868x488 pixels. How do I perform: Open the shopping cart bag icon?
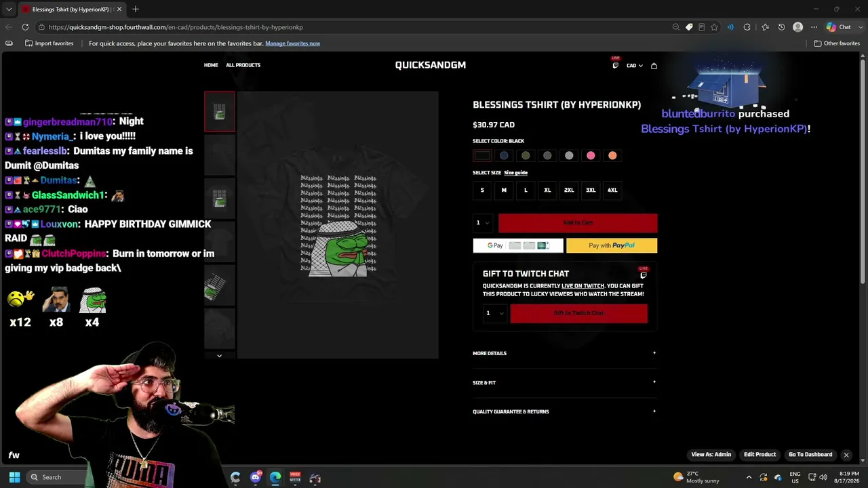click(x=654, y=66)
